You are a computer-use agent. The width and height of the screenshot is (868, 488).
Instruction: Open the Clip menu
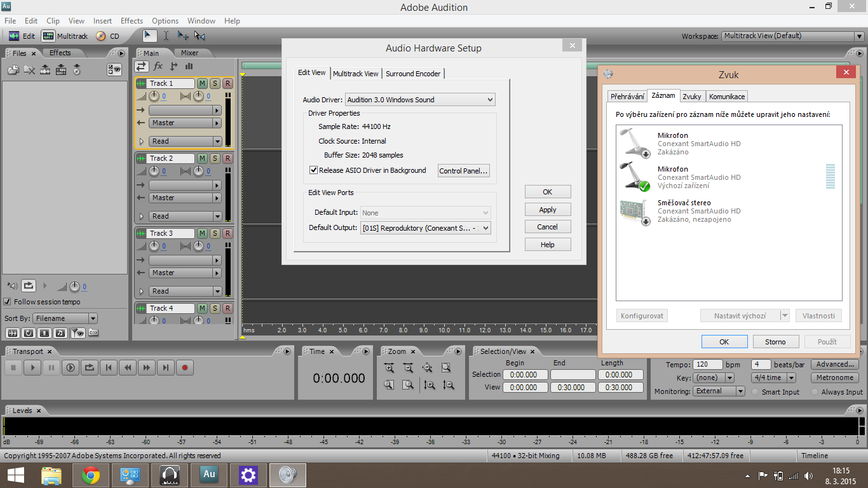click(53, 21)
